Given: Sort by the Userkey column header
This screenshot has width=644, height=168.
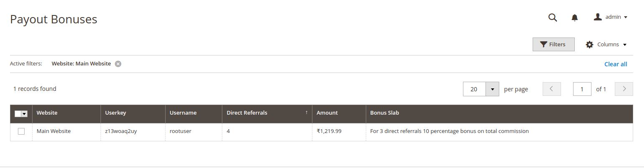Looking at the screenshot, I should (116, 113).
